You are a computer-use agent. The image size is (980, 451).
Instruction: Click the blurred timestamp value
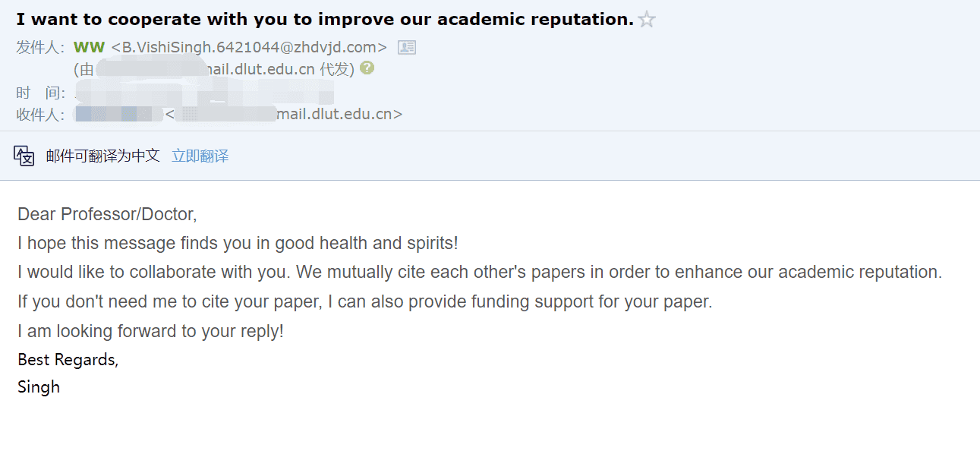[x=205, y=93]
